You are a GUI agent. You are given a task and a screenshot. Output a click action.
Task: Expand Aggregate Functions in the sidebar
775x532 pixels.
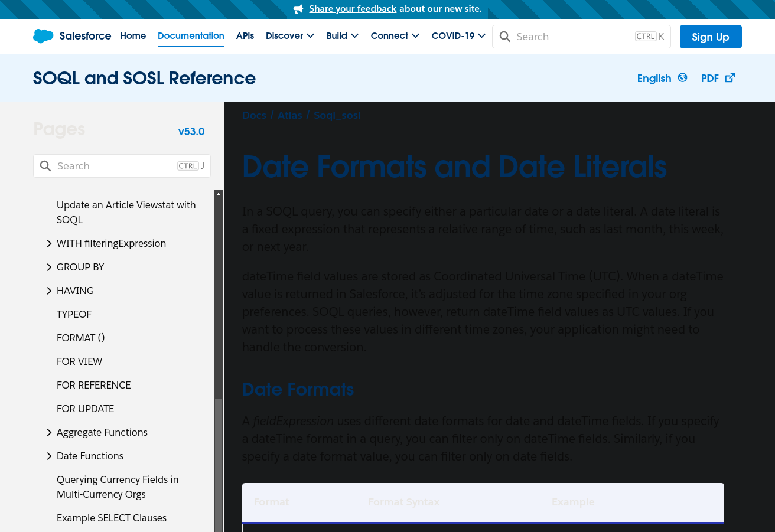[x=49, y=432]
